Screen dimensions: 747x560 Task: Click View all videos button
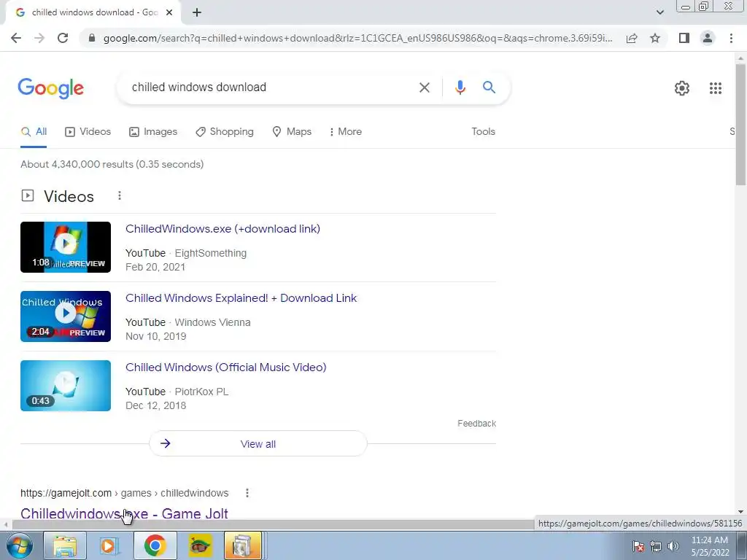258,444
